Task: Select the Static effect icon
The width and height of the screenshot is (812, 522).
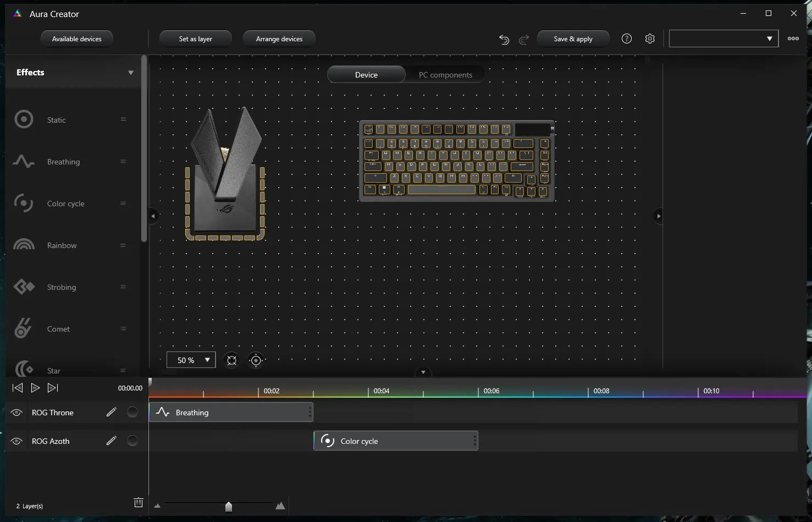Action: pos(24,119)
